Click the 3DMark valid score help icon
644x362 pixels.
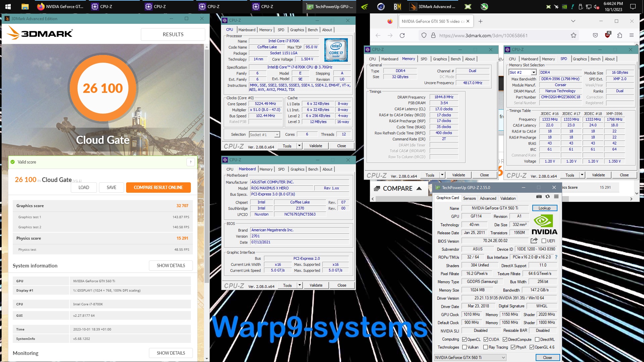click(191, 162)
